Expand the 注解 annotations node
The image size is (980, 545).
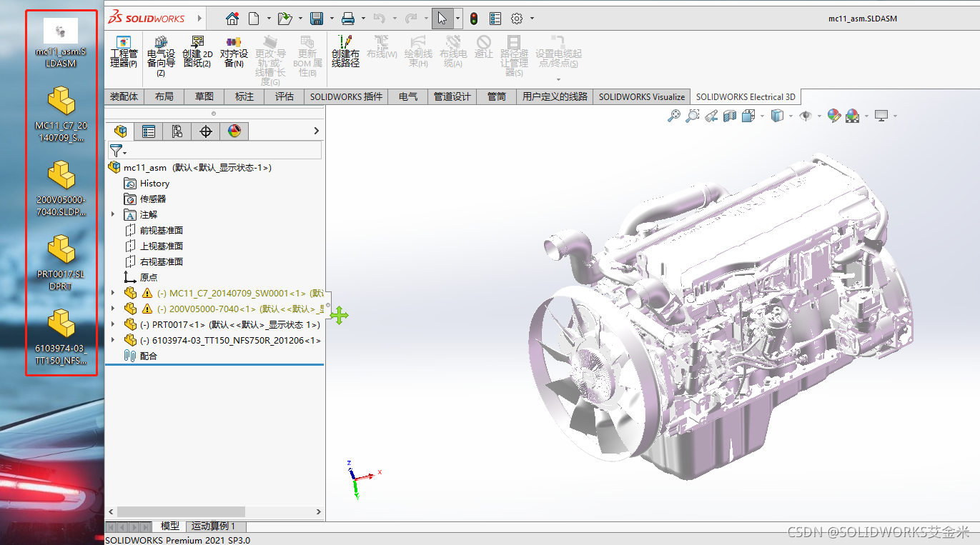113,214
